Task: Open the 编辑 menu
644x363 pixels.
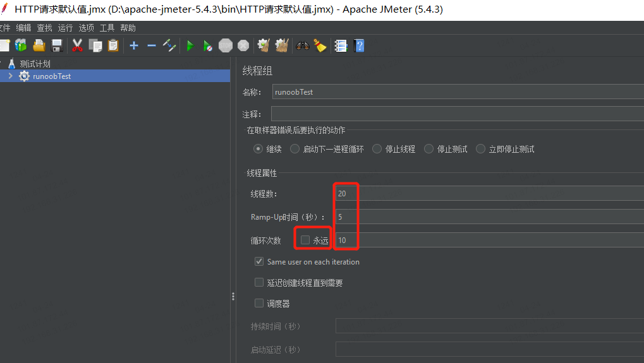Action: [x=23, y=28]
